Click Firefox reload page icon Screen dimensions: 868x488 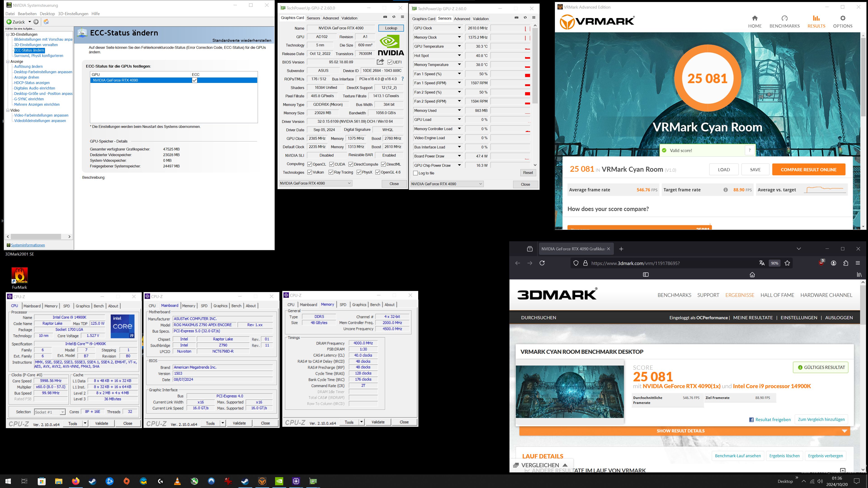click(x=542, y=263)
